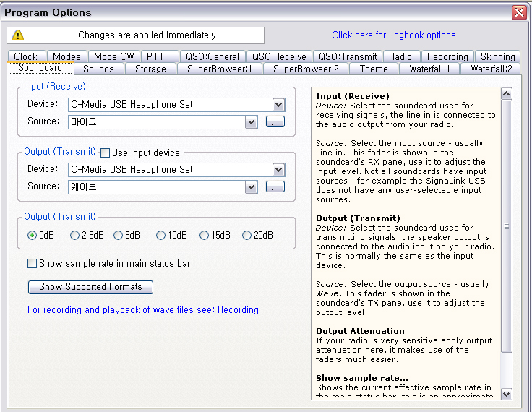The height and width of the screenshot is (412, 532).
Task: Open output source browse button
Action: 275,187
